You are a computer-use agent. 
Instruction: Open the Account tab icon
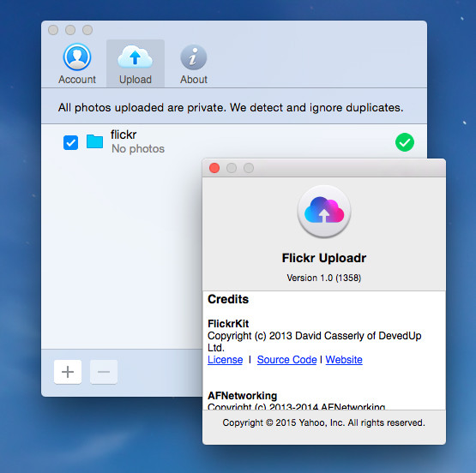[77, 63]
